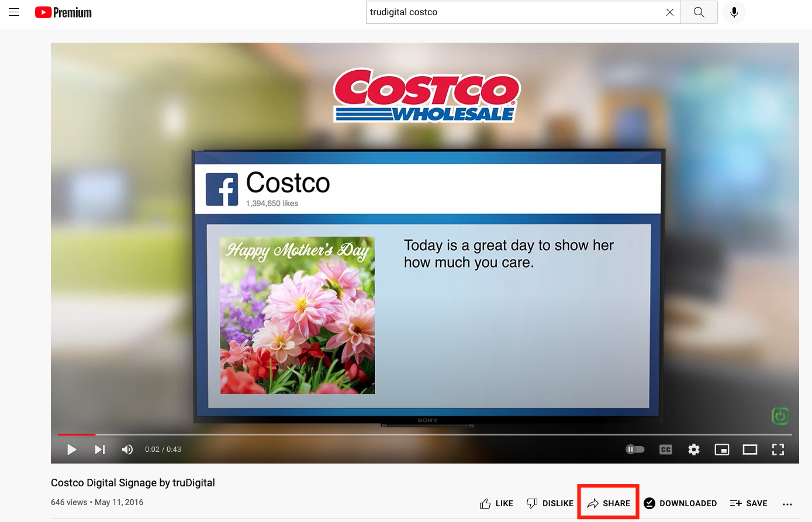Go to YouTube Premium home logo
Viewport: 812px width, 522px height.
pyautogui.click(x=63, y=12)
